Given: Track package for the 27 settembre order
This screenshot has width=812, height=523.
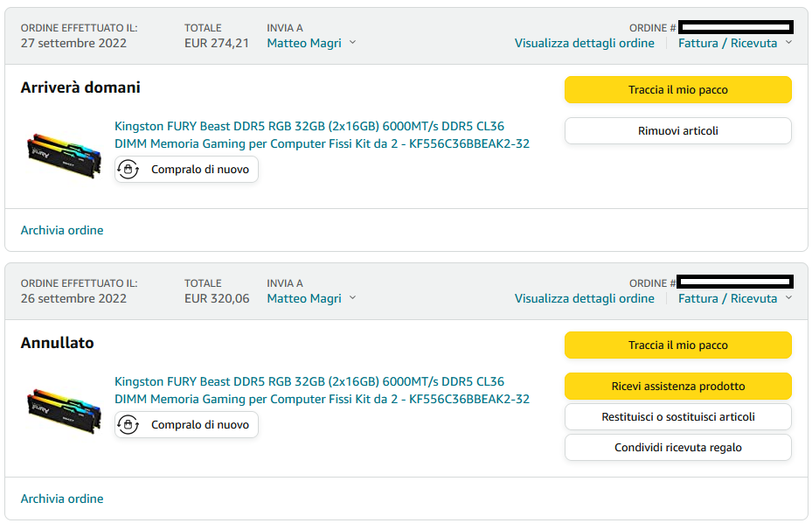Looking at the screenshot, I should point(678,90).
